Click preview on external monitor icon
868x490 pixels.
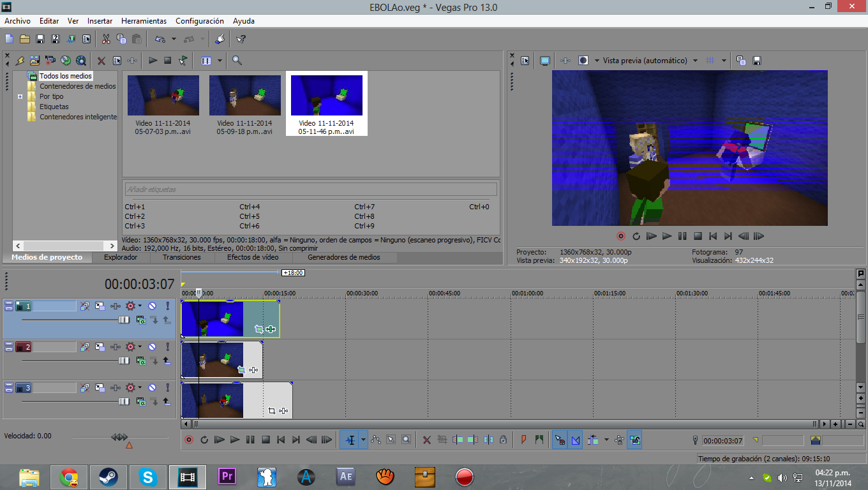coord(545,61)
